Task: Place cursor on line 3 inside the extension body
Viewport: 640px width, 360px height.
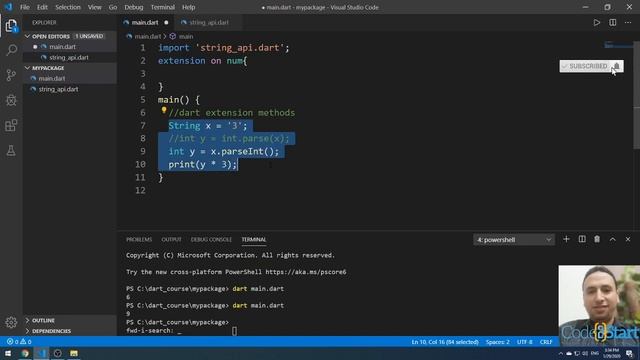Action: coord(392,73)
